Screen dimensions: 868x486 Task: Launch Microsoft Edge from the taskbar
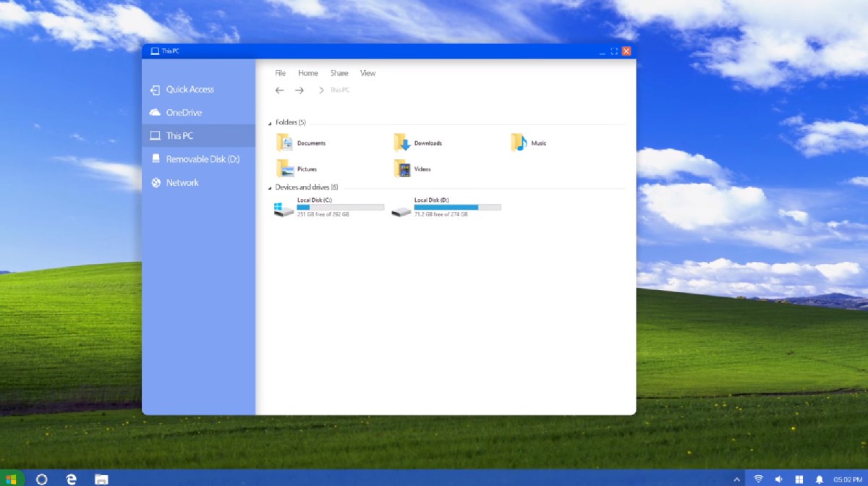click(x=70, y=479)
